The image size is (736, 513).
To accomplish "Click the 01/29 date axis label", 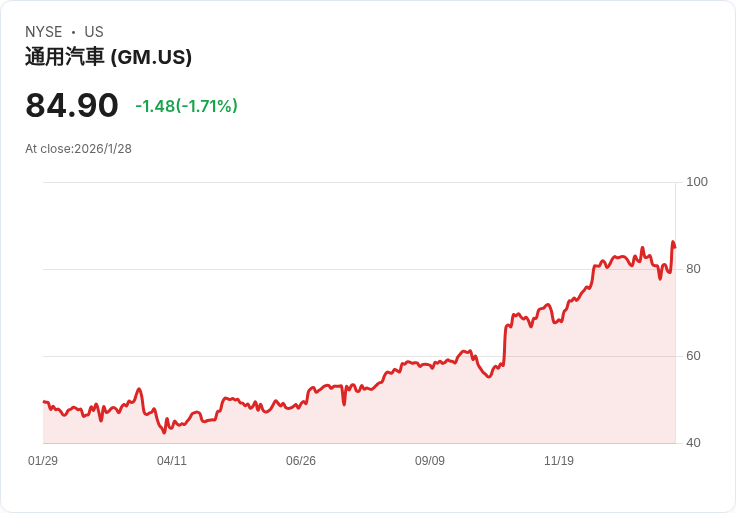I will (x=43, y=461).
